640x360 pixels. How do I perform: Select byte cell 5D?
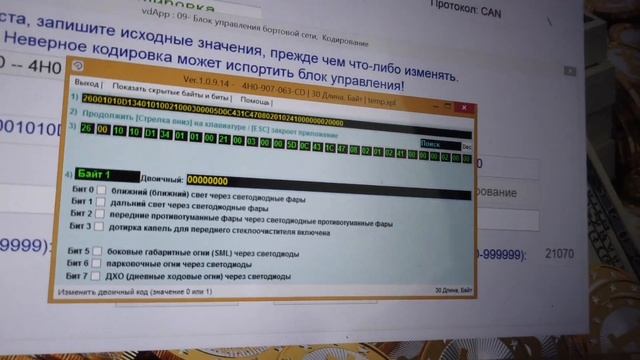tap(292, 145)
